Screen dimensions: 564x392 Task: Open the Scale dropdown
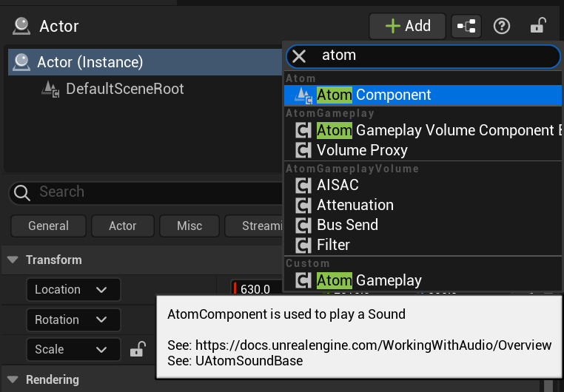tap(73, 350)
